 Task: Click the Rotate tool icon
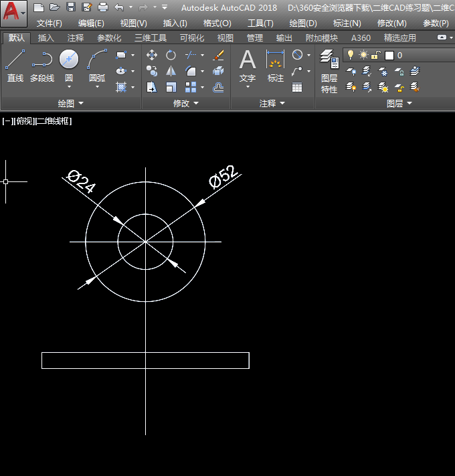coord(171,55)
